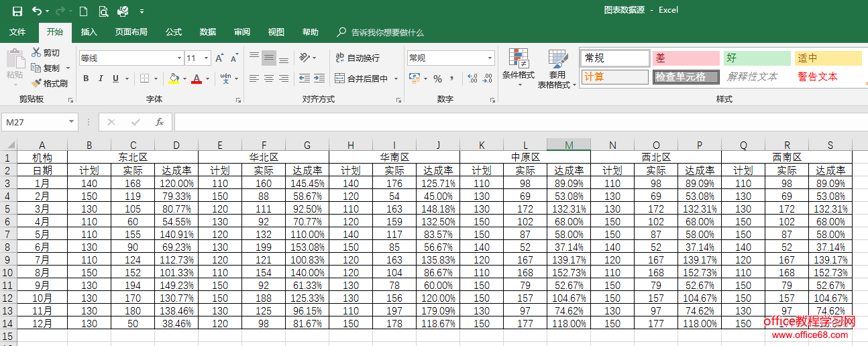Apply the 计算 (Calculation) cell style
This screenshot has height=346, width=868.
click(615, 76)
